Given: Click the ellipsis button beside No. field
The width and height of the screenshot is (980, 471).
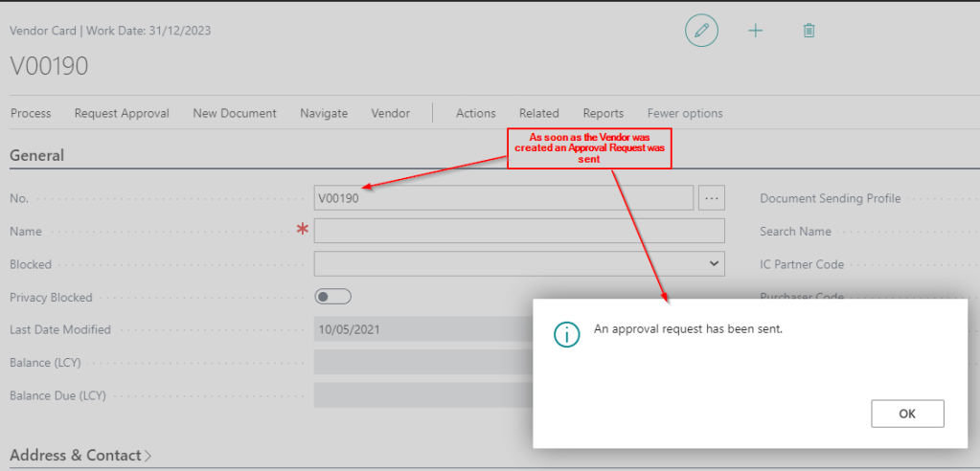Looking at the screenshot, I should pyautogui.click(x=712, y=198).
